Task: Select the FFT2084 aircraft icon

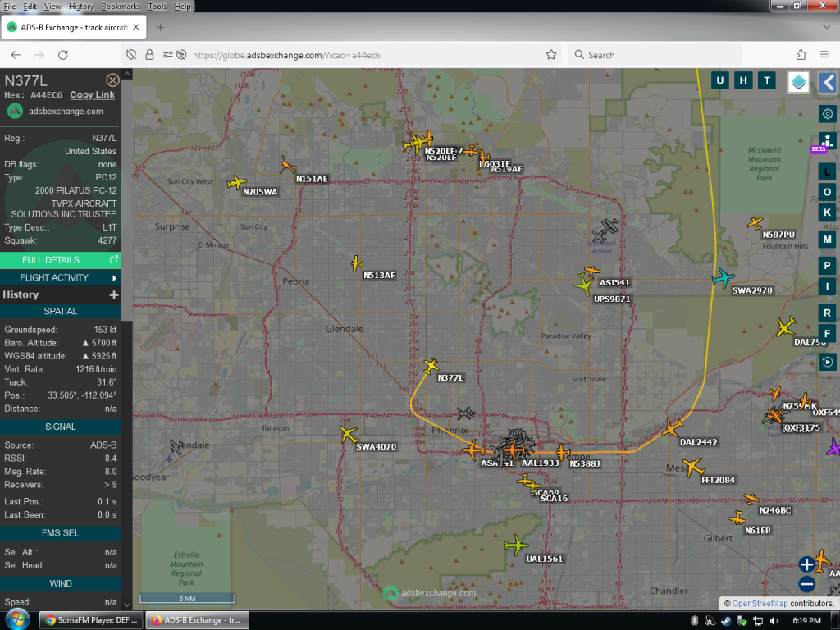Action: tap(694, 467)
